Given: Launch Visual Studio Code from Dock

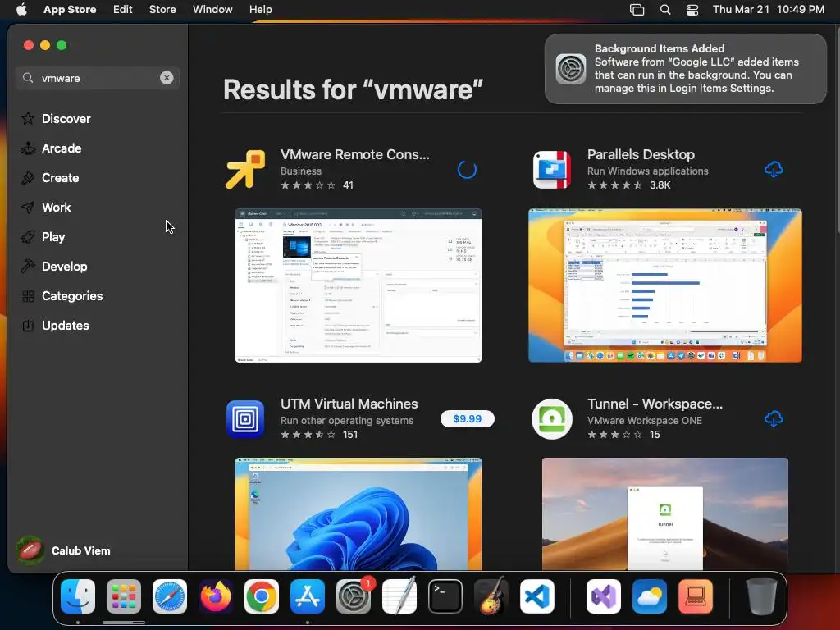Looking at the screenshot, I should coord(537,596).
